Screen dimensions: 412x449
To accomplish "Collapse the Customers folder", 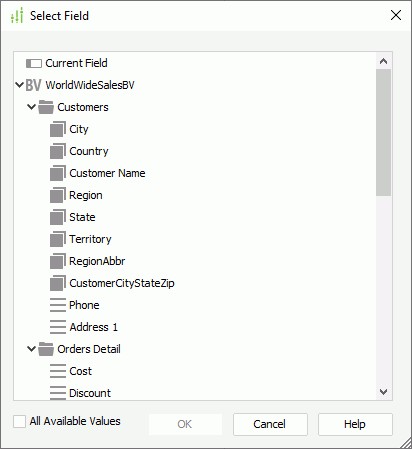I will [31, 107].
